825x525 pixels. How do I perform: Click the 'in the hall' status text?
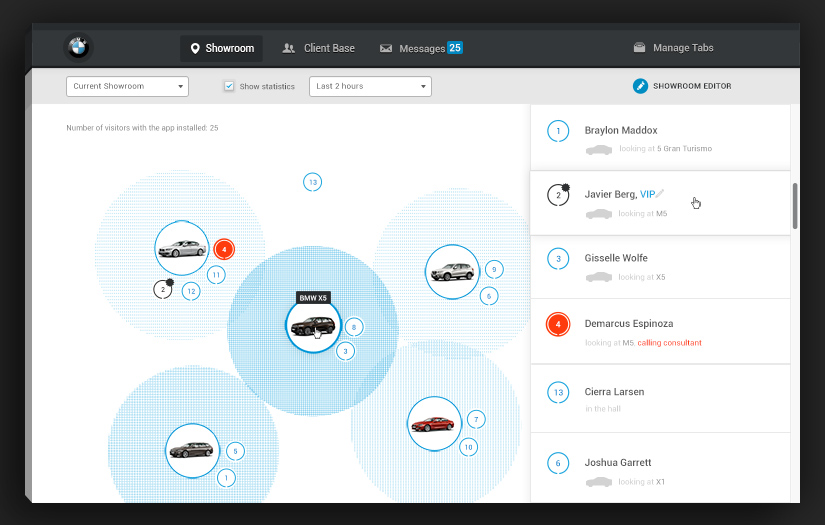[603, 409]
